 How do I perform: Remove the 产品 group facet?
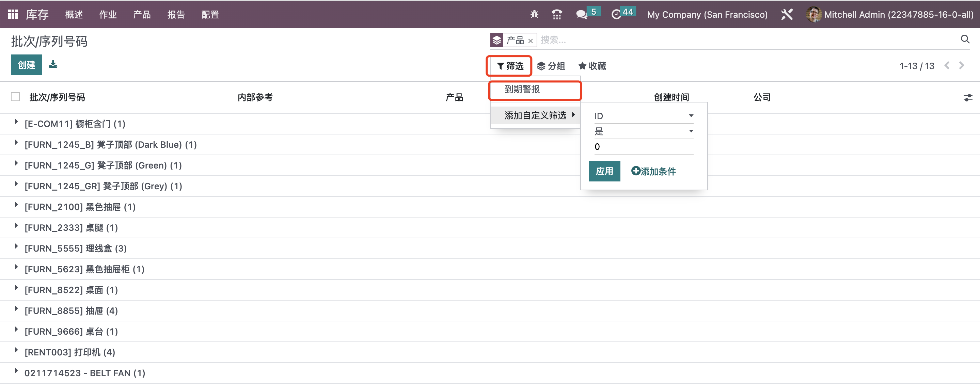pyautogui.click(x=530, y=41)
